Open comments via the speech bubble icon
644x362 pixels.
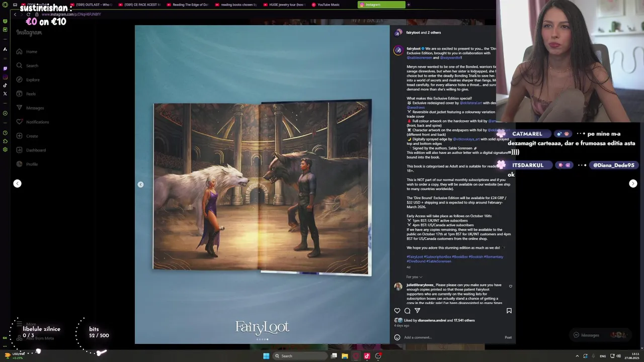[408, 311]
